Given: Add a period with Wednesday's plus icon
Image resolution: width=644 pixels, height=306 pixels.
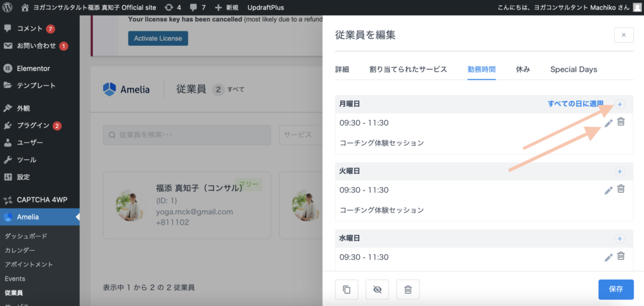Looking at the screenshot, I should point(619,239).
